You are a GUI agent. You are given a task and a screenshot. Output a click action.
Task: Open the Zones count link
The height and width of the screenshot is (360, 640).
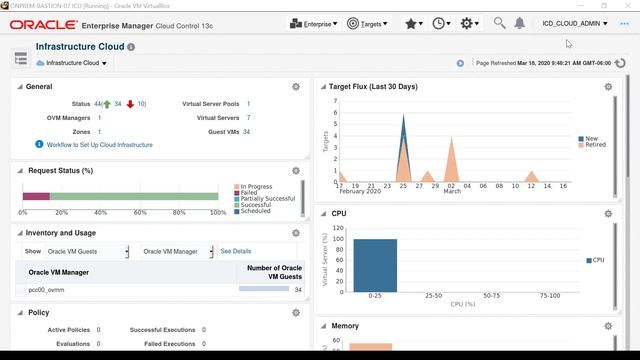tap(99, 132)
